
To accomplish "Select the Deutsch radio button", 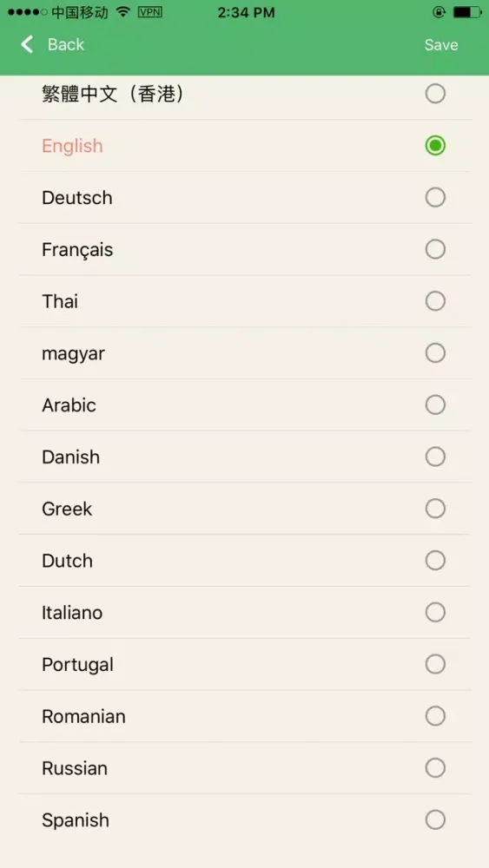I will coord(435,198).
